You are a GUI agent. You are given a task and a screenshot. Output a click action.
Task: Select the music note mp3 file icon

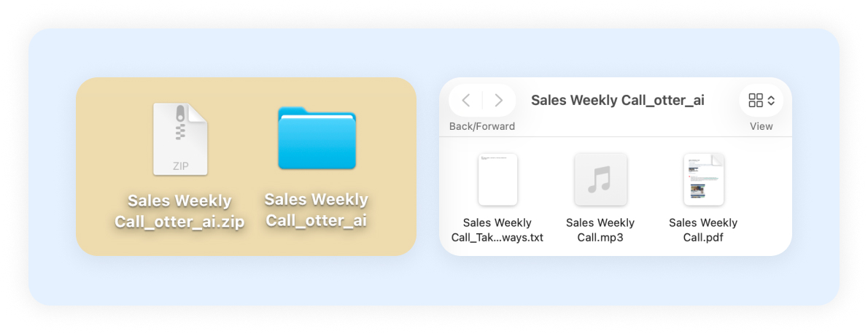tap(600, 179)
